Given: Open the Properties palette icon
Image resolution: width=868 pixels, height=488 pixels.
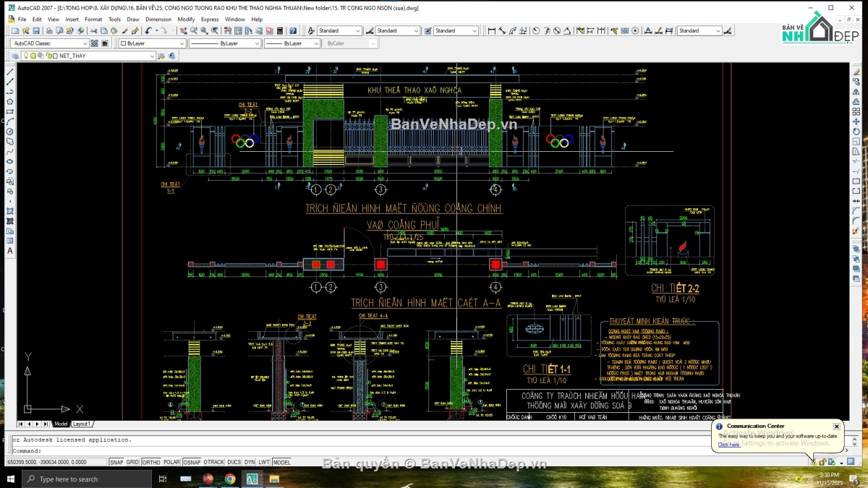Looking at the screenshot, I should tap(228, 30).
